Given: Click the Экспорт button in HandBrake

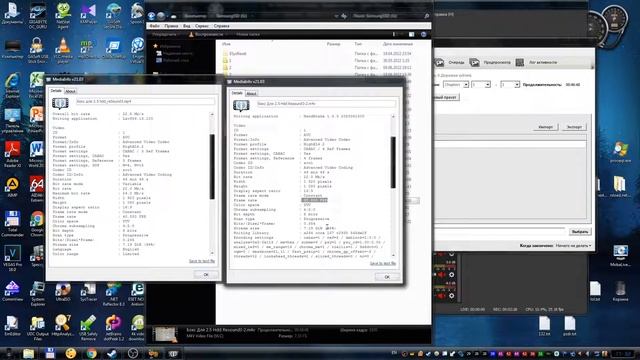Looking at the screenshot, I should pos(574,127).
